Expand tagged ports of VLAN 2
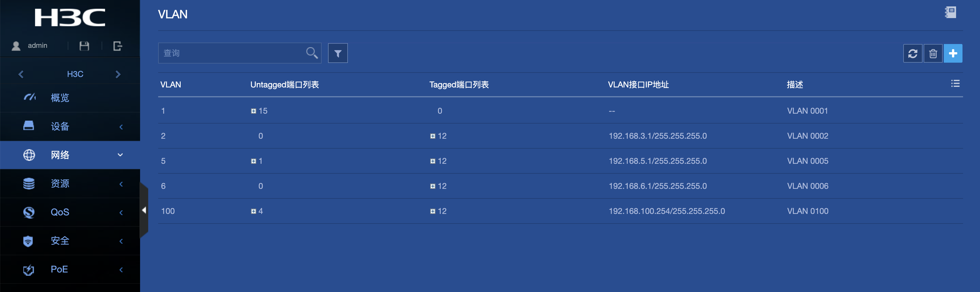 coord(433,136)
